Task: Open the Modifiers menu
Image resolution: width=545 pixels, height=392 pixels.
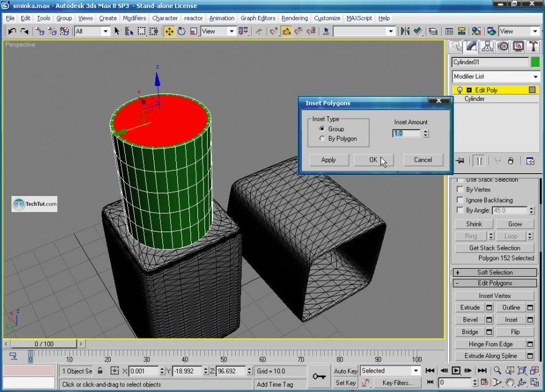Action: (134, 18)
